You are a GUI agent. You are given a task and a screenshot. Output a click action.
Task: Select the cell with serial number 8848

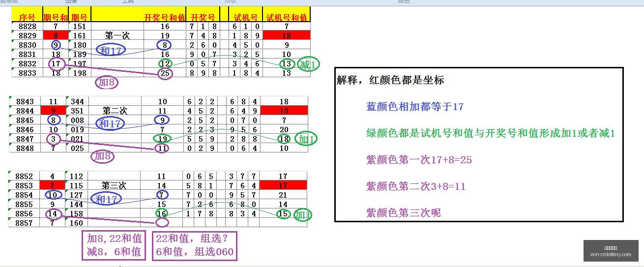point(25,148)
